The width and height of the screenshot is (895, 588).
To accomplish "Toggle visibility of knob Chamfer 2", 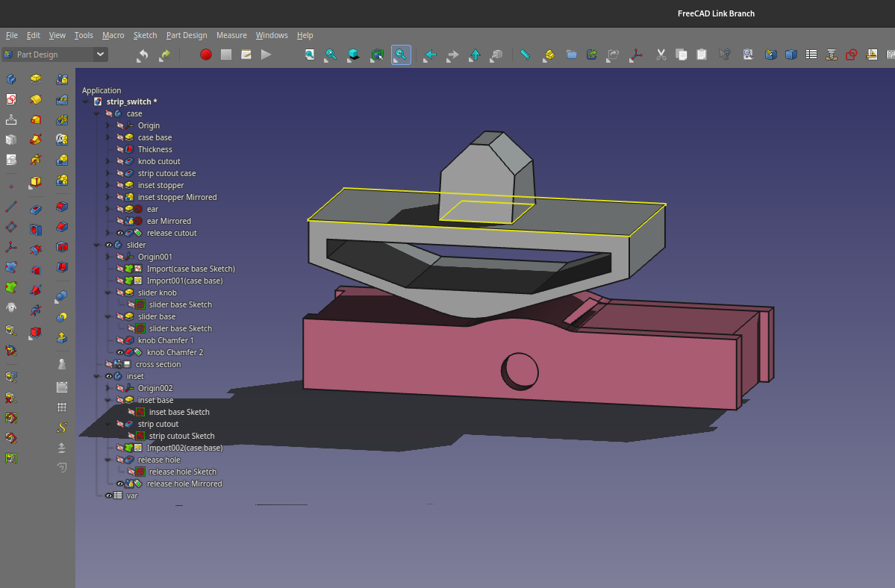I will (x=120, y=352).
